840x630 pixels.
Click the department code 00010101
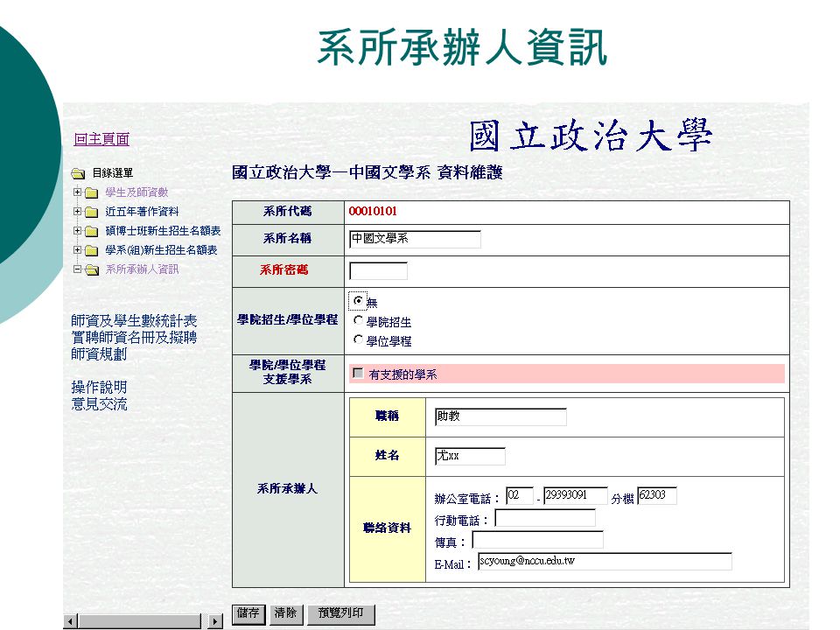(373, 211)
